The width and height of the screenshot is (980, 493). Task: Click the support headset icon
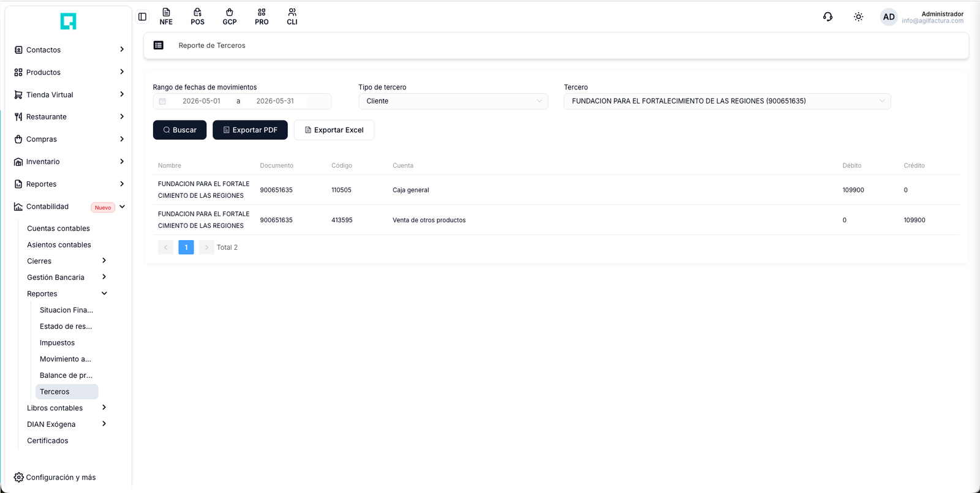(827, 17)
